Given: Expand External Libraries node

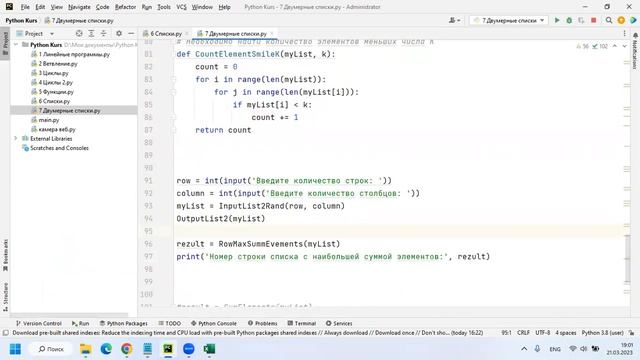Looking at the screenshot, I should 16,138.
